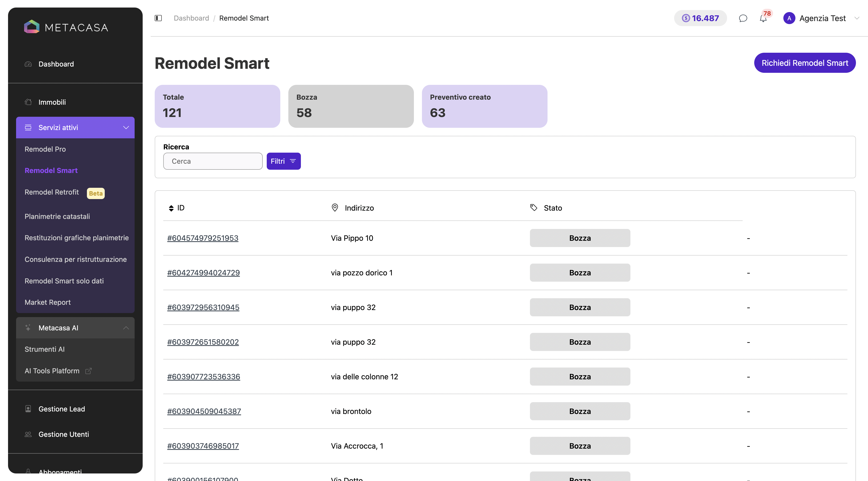Click the address 'via pozzo dorico 1'
868x481 pixels.
pos(362,273)
